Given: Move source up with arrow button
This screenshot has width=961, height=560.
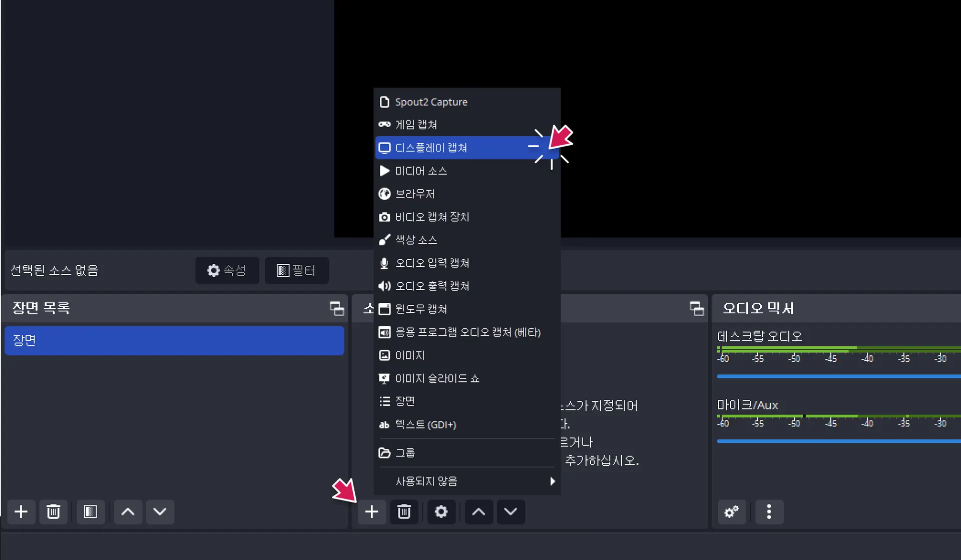Looking at the screenshot, I should point(478,511).
